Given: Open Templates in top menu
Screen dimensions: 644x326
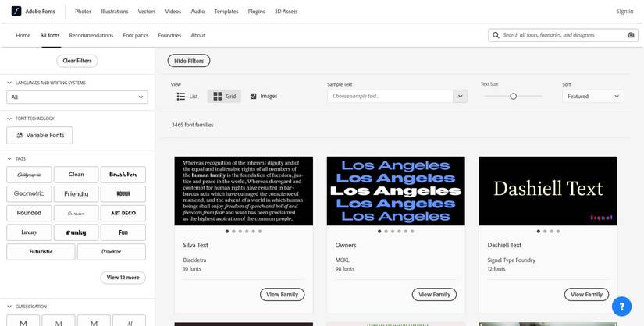Looking at the screenshot, I should point(226,12).
